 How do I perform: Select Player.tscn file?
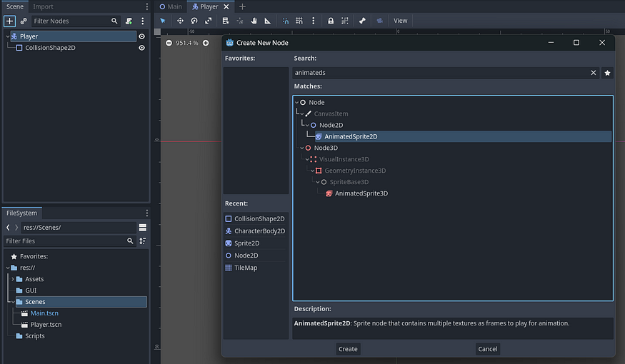[46, 325]
